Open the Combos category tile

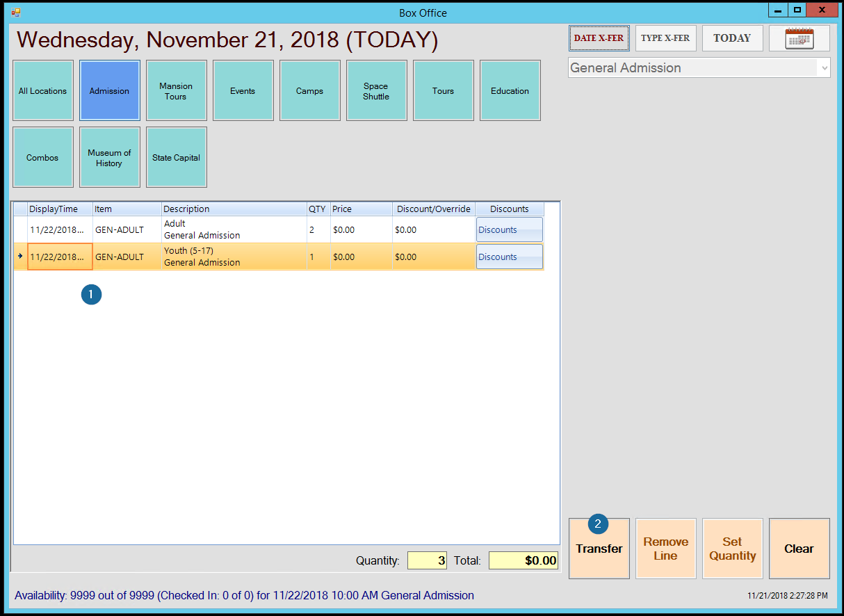(43, 158)
